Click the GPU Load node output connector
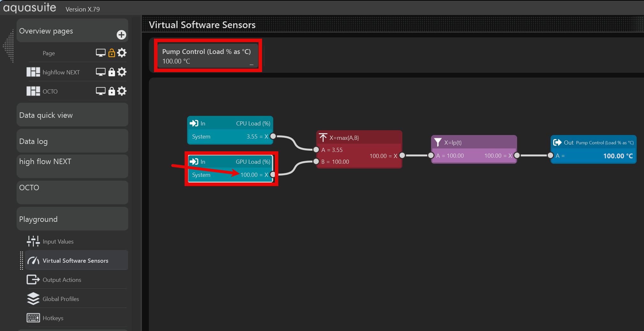Viewport: 644px width, 331px height. tap(273, 175)
